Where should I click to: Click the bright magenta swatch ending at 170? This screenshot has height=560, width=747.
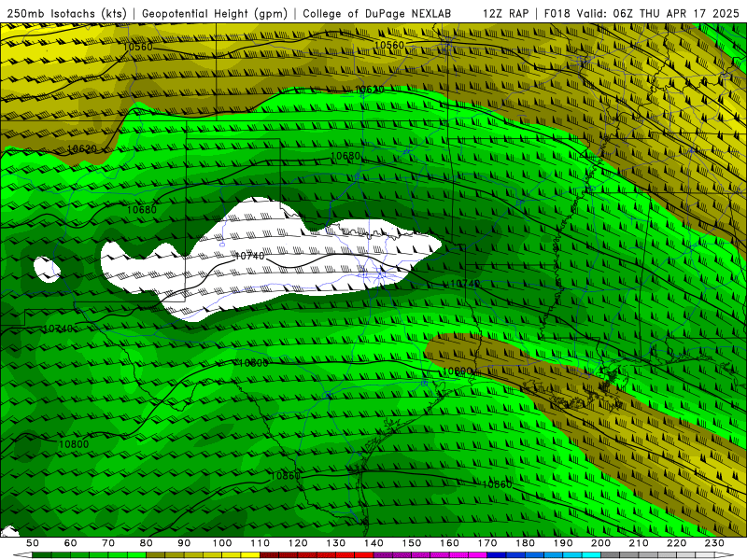[x=478, y=554]
